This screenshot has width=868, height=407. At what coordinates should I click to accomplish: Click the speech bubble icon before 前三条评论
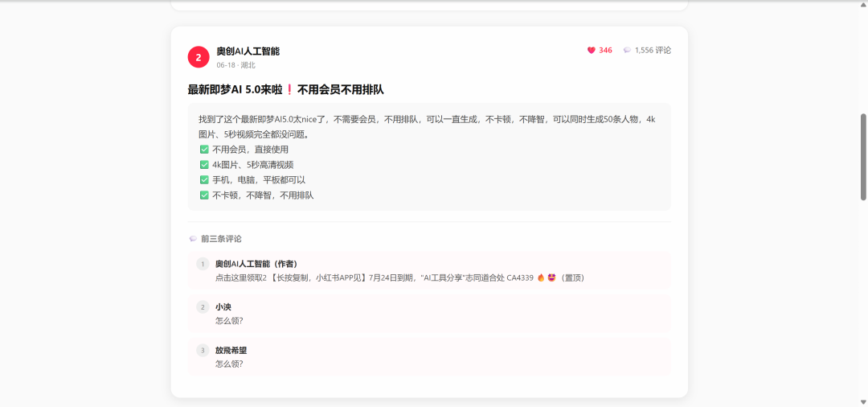(193, 239)
